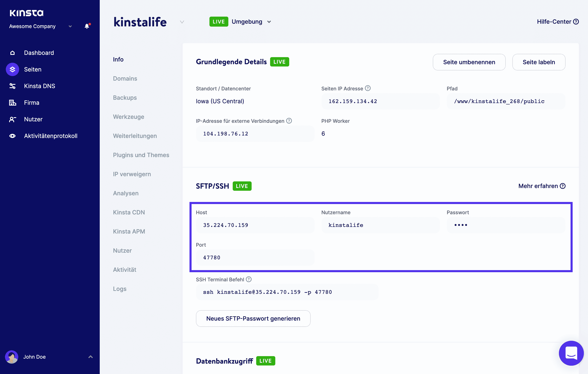588x374 pixels.
Task: Select the Kinsta CDN tab
Action: [129, 212]
